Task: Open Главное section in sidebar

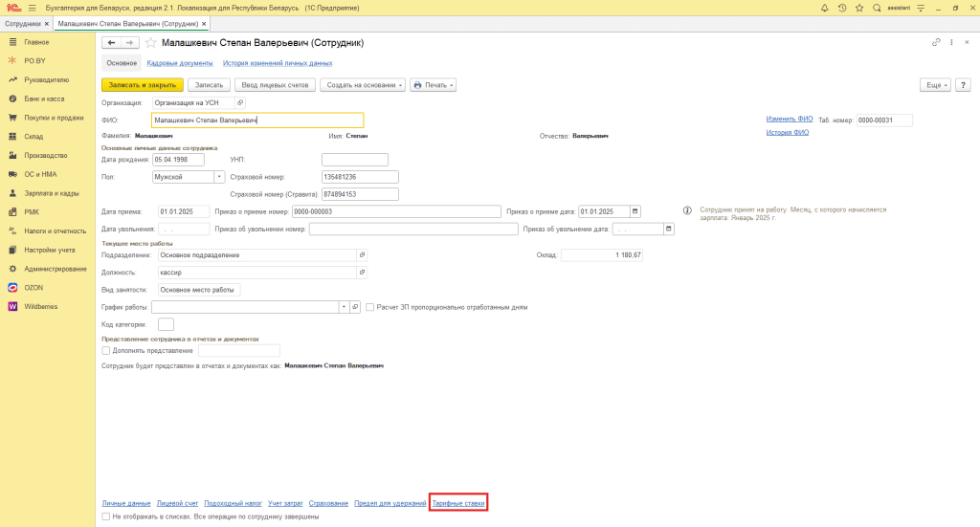Action: point(36,42)
